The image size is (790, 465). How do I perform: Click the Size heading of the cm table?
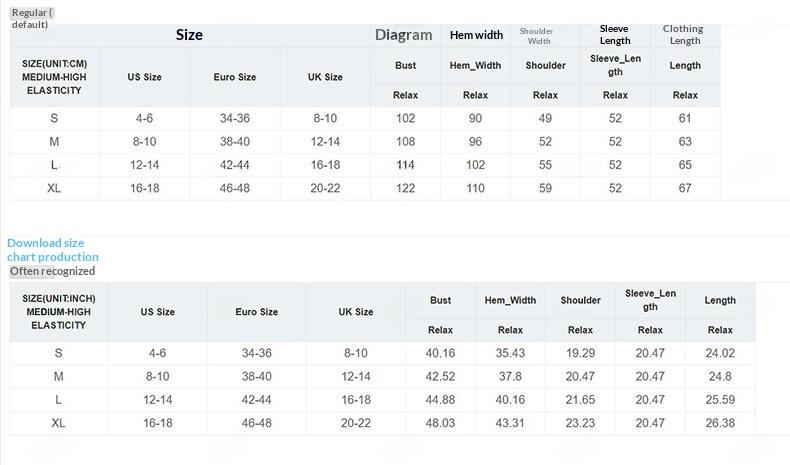pyautogui.click(x=189, y=35)
